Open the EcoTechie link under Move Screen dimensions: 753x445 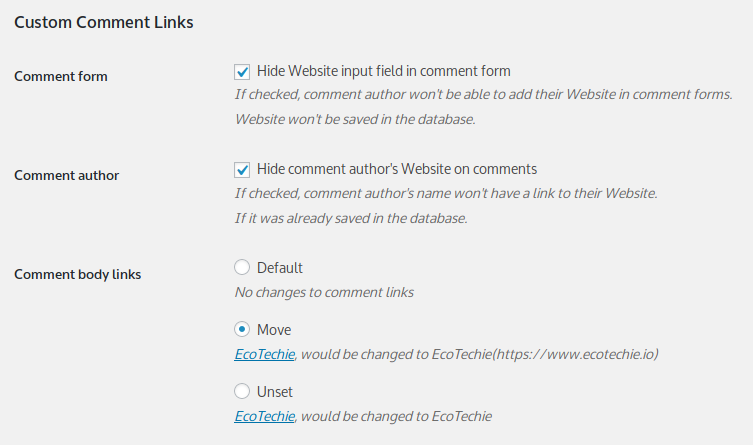click(265, 354)
